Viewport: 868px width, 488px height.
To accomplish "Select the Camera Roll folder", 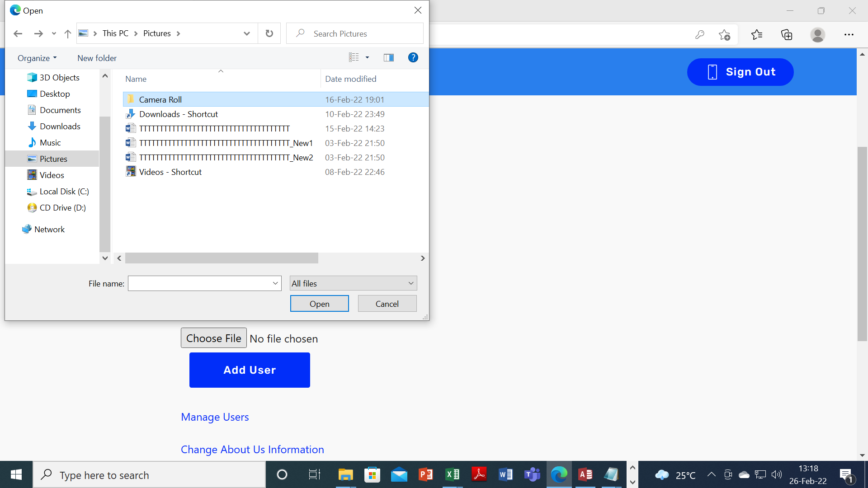I will coord(160,99).
